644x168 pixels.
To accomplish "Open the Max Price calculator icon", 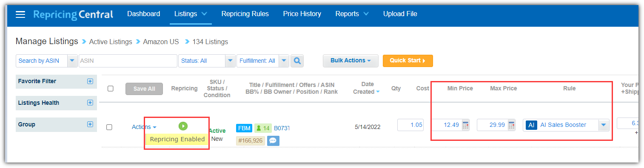I will click(x=511, y=125).
